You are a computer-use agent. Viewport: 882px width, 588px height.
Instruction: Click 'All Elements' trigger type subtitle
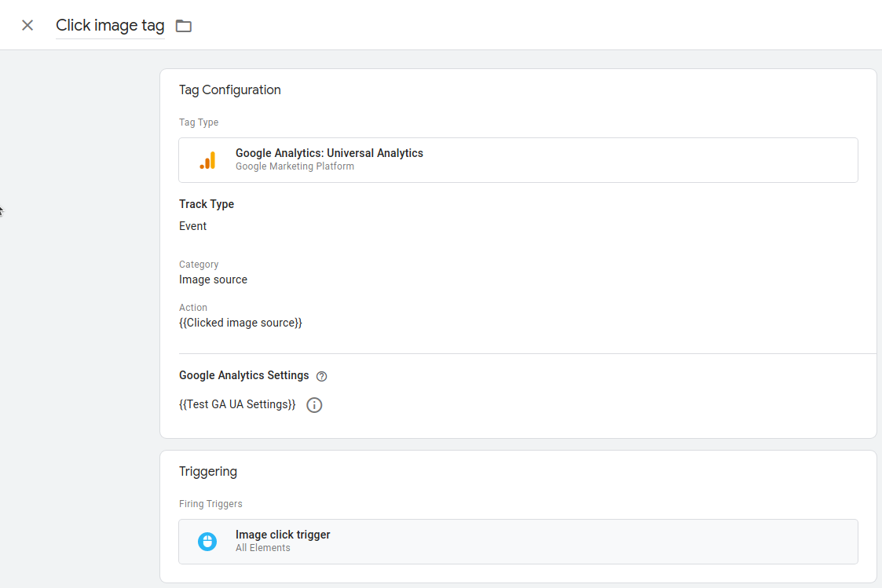262,548
